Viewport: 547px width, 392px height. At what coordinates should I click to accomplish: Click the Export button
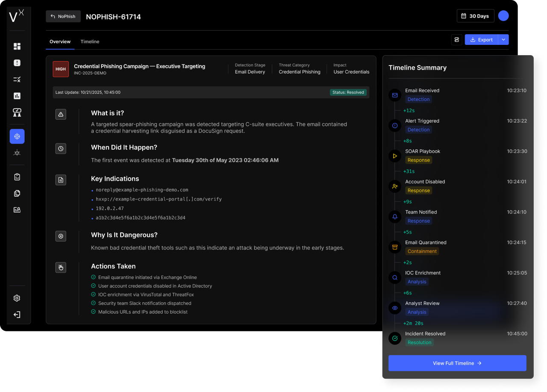click(x=482, y=40)
